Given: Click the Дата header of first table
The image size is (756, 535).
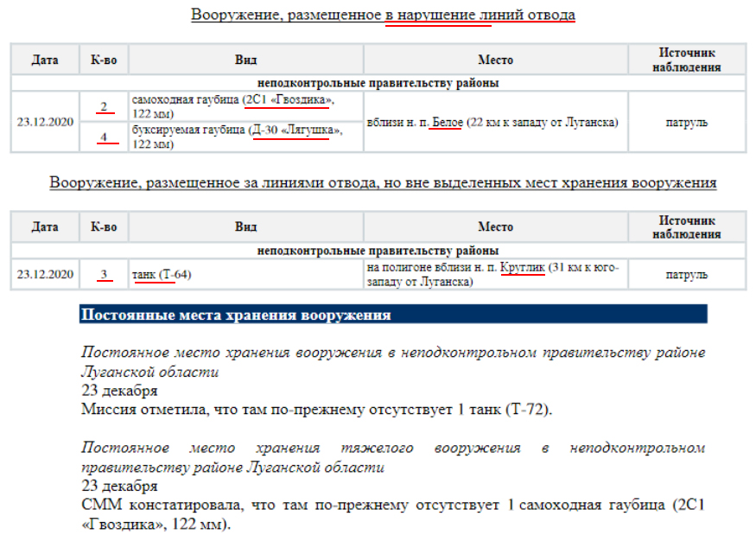Looking at the screenshot, I should (45, 60).
